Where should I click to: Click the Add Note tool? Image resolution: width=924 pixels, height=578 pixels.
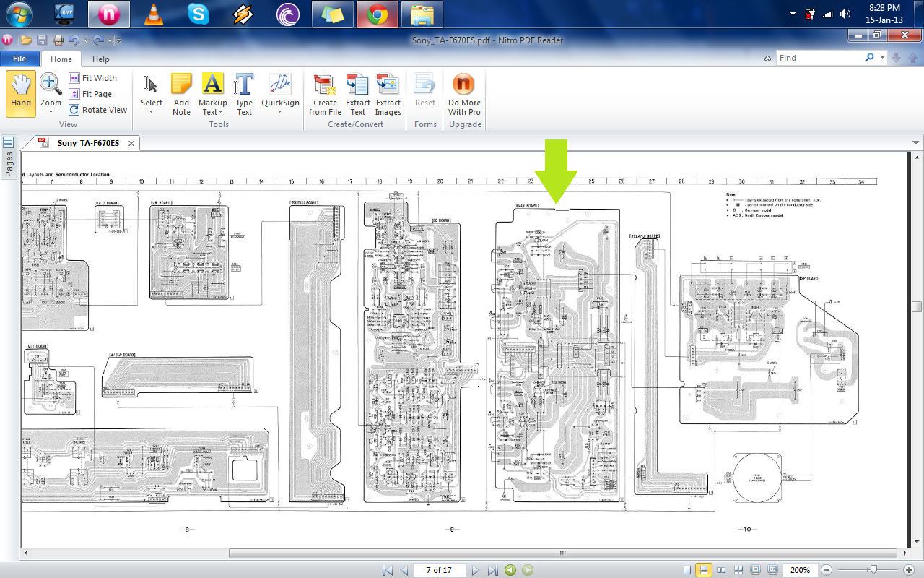pos(181,94)
